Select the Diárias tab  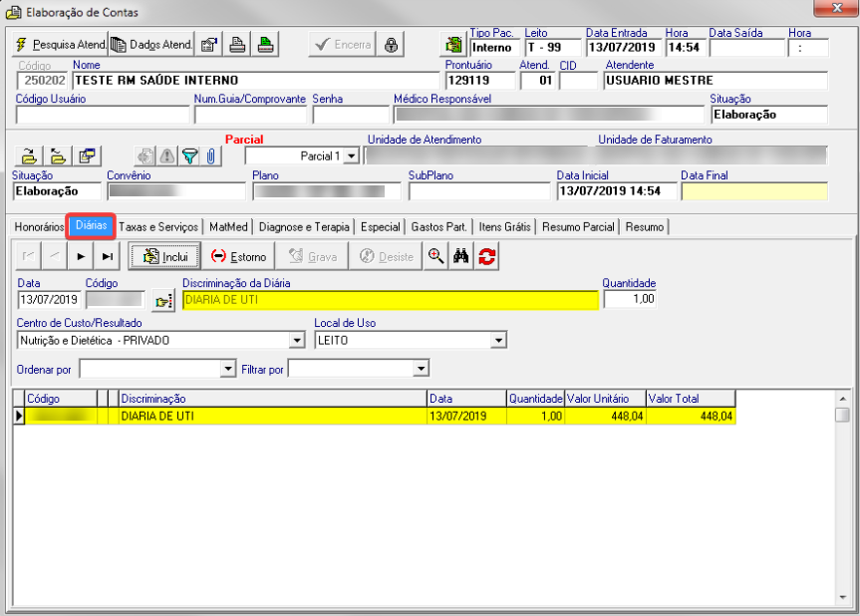91,225
